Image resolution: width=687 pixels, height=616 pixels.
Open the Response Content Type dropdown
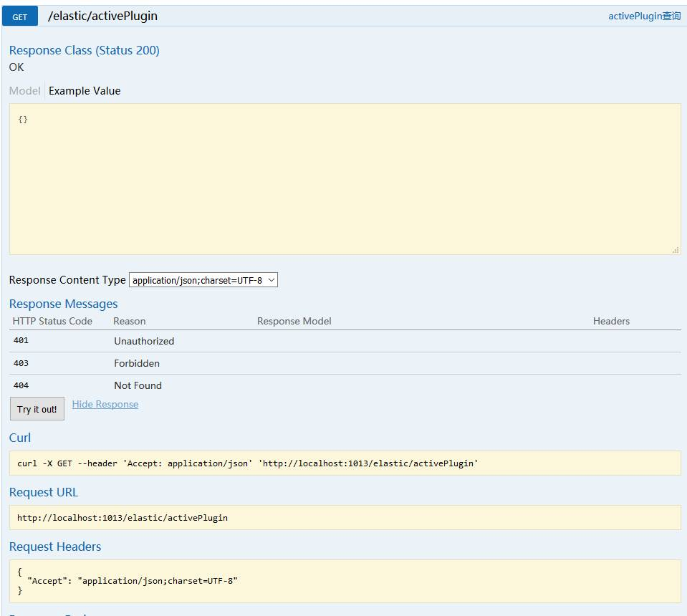tap(203, 280)
